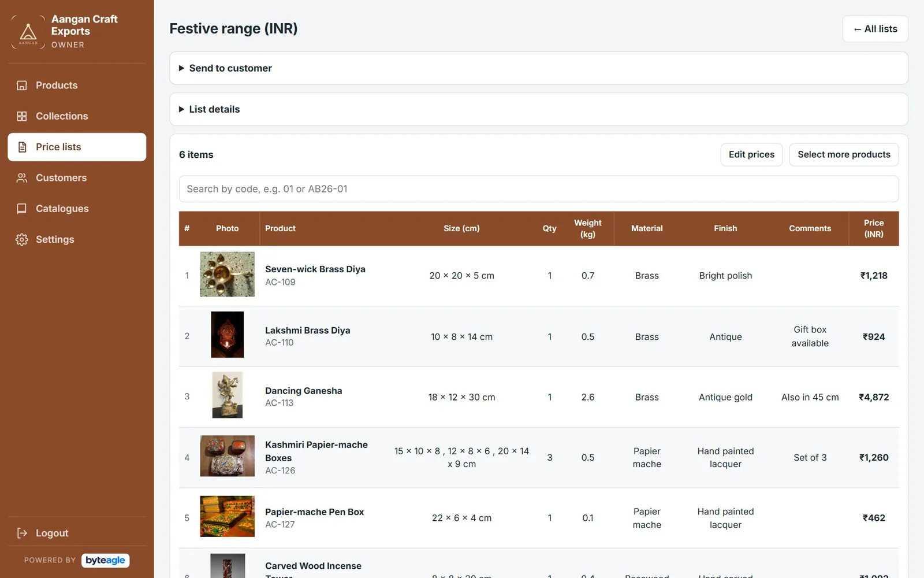Expand the List details section
This screenshot has height=578, width=924.
[x=538, y=109]
